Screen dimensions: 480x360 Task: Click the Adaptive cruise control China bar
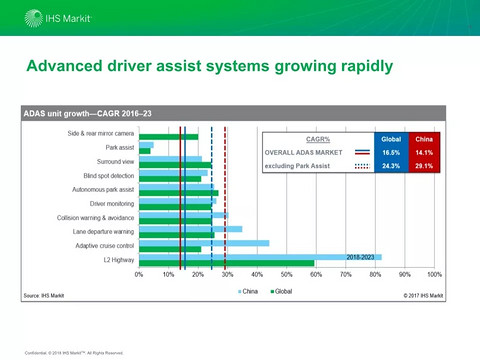coord(204,243)
